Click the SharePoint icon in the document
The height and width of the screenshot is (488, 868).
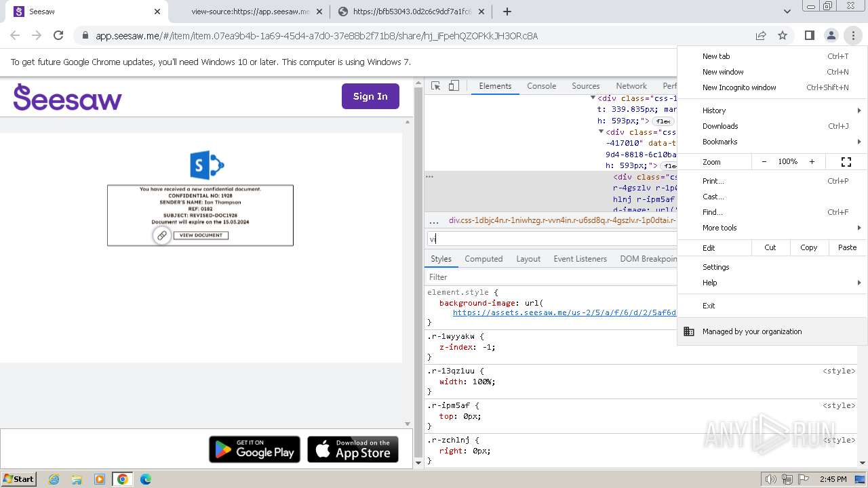point(207,165)
